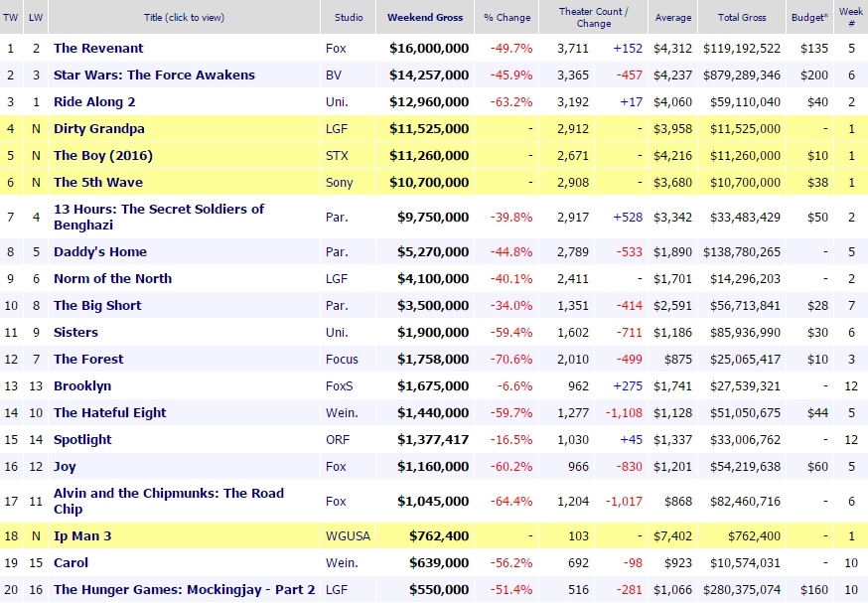
Task: Select Mockingjay Part 2 budget $160
Action: [814, 590]
